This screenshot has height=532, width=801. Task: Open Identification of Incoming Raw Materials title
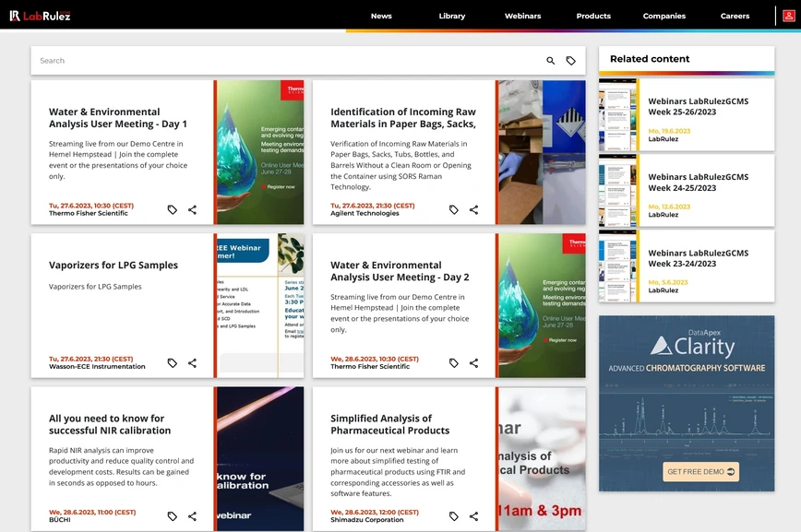tap(403, 118)
